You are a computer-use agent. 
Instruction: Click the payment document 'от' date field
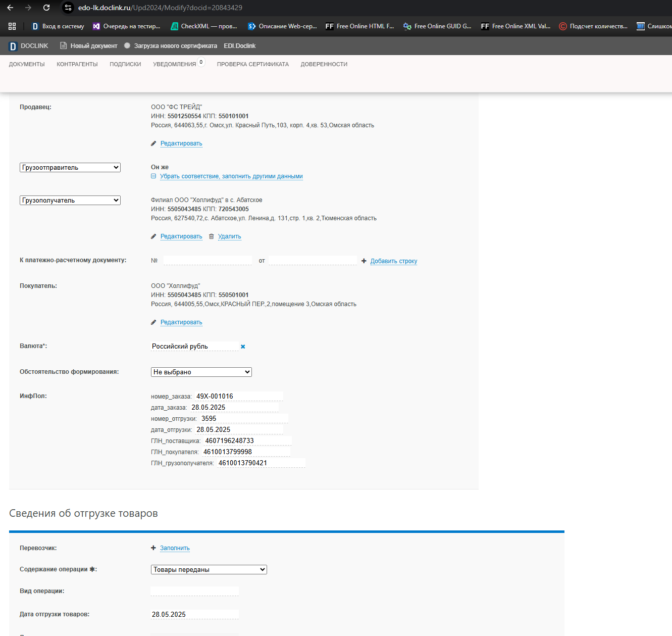coord(313,260)
